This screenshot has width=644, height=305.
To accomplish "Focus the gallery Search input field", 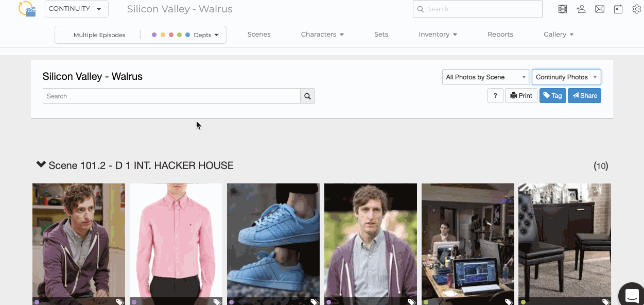I will pos(171,96).
